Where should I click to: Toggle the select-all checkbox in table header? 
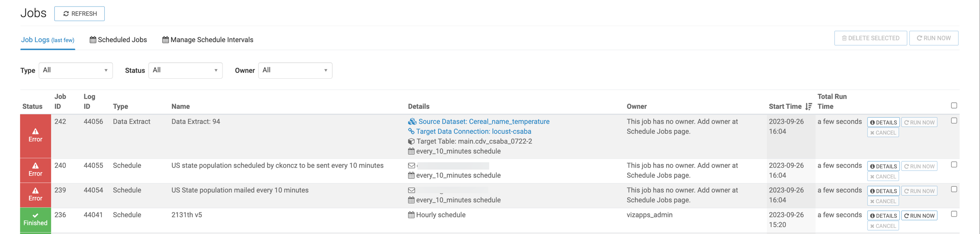[x=954, y=106]
